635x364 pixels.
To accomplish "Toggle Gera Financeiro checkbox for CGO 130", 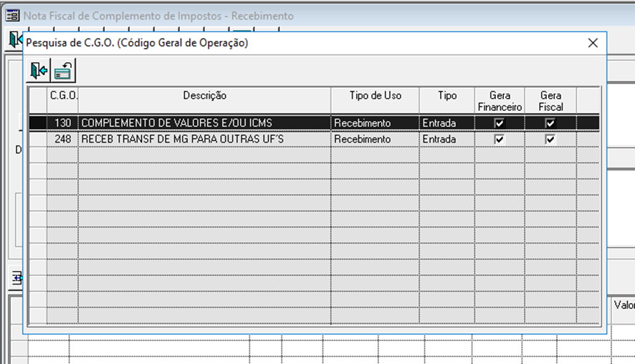I will (x=500, y=123).
